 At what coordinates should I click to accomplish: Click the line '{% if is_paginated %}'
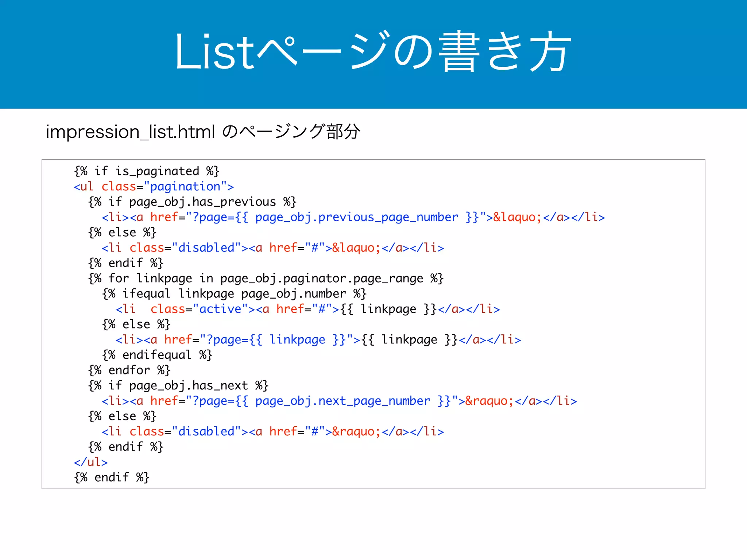coord(147,171)
